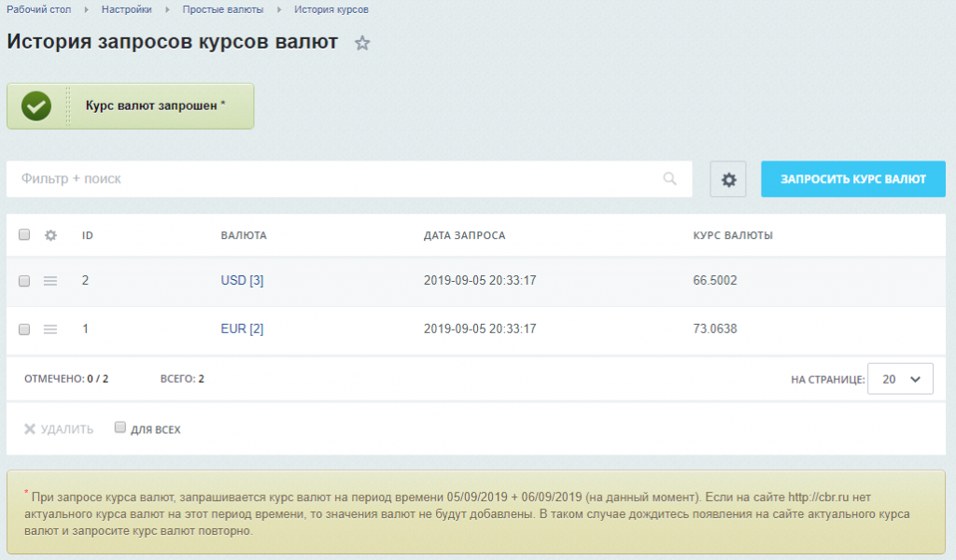Click the green success checkmark icon
Image resolution: width=956 pixels, height=560 pixels.
pos(36,106)
